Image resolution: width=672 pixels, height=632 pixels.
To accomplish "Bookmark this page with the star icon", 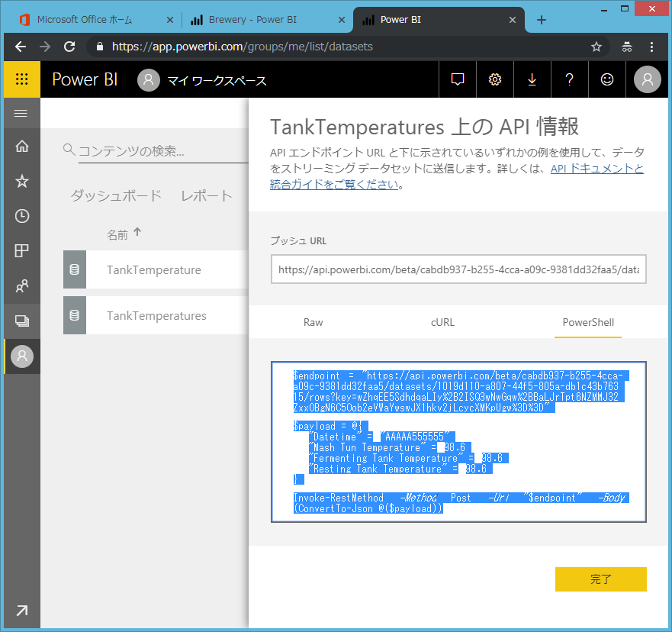I will point(596,47).
